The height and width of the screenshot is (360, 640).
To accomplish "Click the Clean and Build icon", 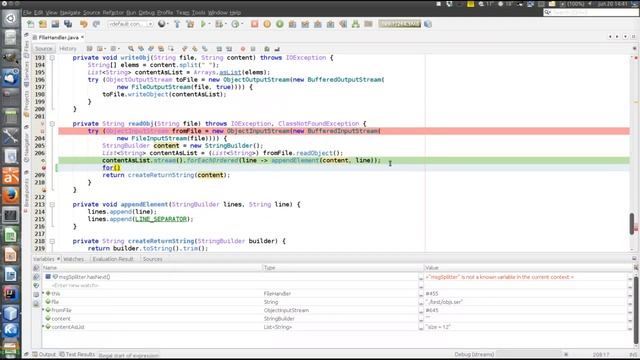I will coord(190,24).
